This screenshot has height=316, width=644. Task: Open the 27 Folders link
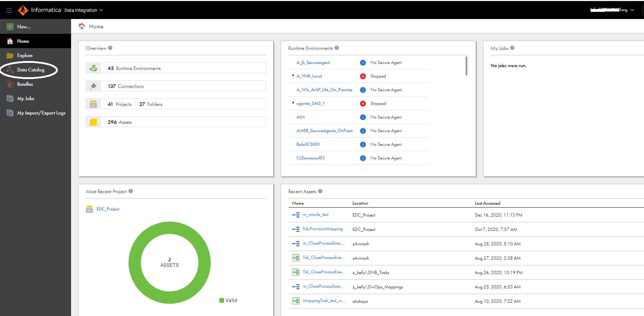point(151,104)
